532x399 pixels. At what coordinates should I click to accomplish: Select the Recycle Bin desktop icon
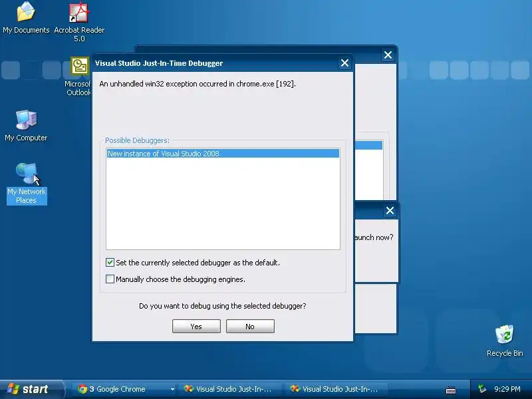[x=505, y=340]
